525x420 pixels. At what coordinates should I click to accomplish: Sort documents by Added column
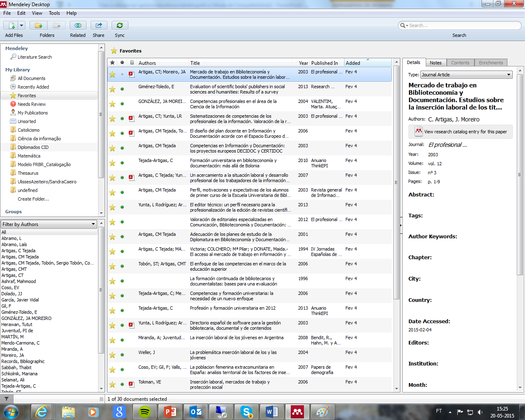[x=367, y=63]
